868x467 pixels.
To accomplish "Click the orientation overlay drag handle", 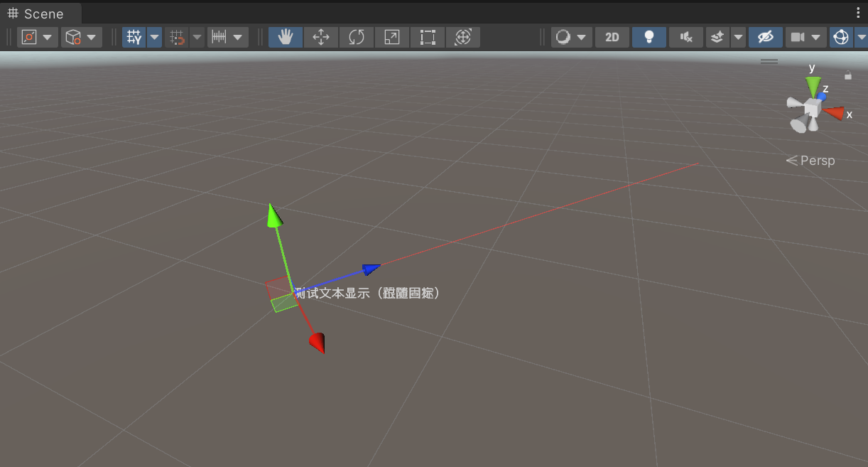I will pos(769,61).
